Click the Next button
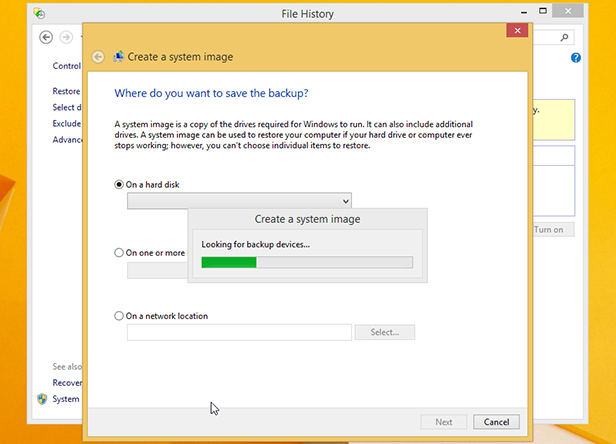This screenshot has width=616, height=444. (x=444, y=422)
